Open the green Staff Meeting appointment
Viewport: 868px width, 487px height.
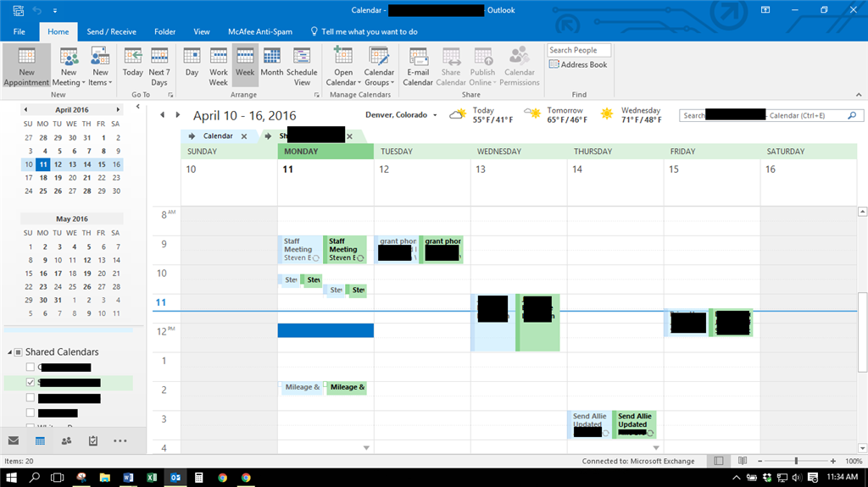[x=344, y=250]
